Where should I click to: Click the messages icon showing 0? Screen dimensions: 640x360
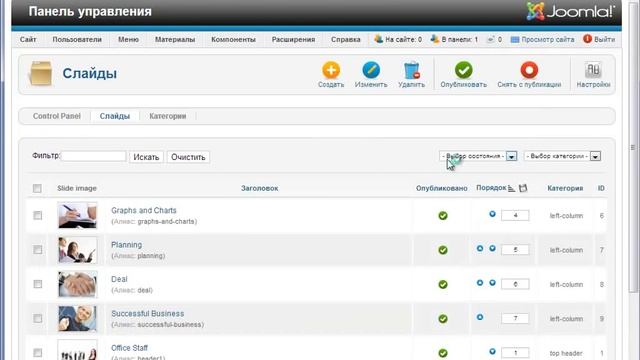click(490, 39)
